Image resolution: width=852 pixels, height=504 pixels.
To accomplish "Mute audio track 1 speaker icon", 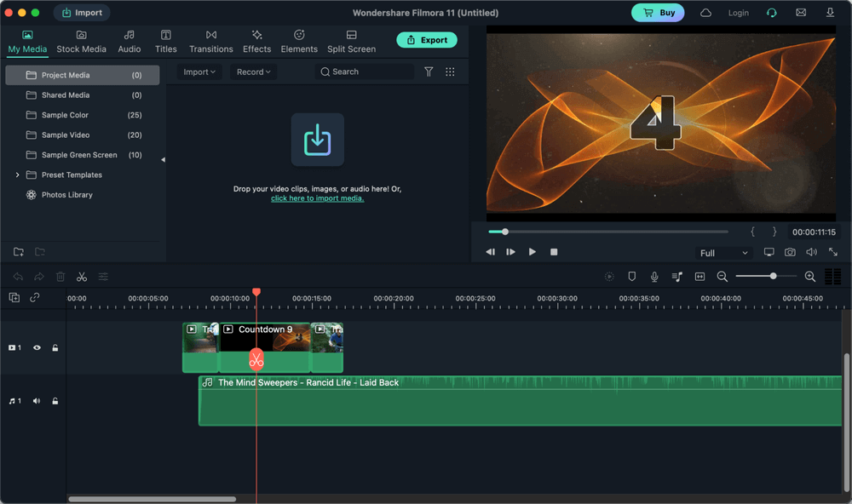I will tap(37, 401).
